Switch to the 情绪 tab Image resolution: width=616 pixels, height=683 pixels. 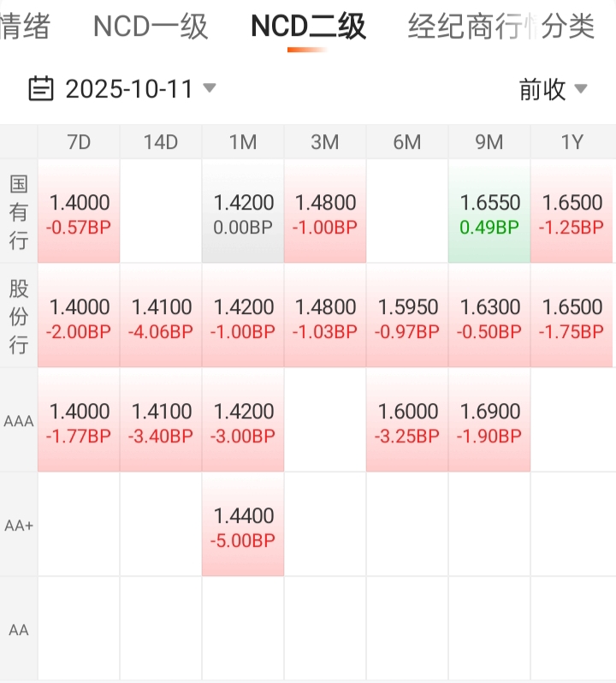[24, 27]
